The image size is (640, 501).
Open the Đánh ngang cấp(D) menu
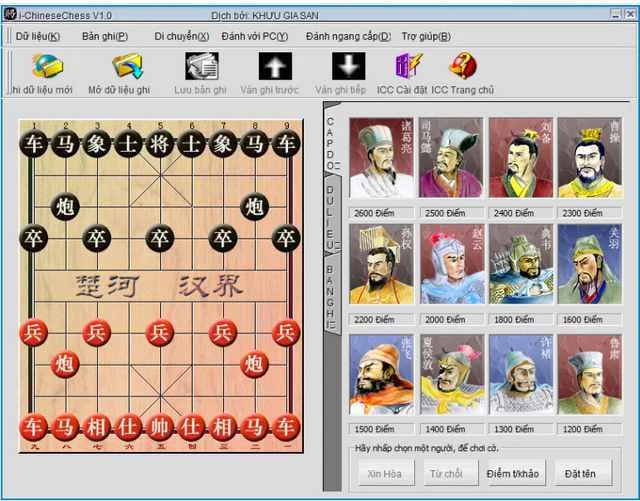(348, 36)
